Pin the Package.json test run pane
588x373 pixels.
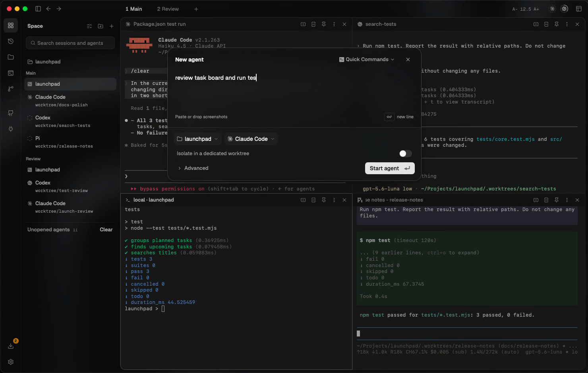[324, 24]
